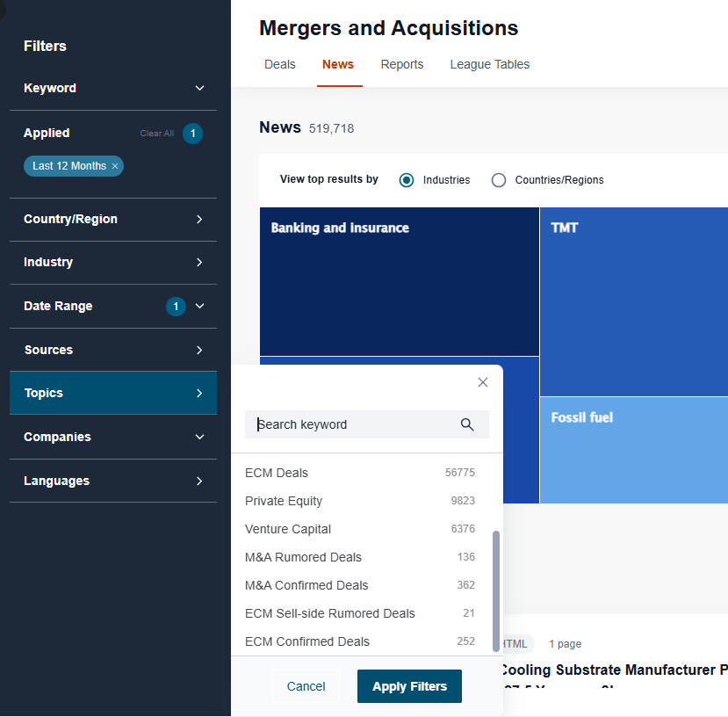Expand the Keyword filter section

tap(199, 88)
